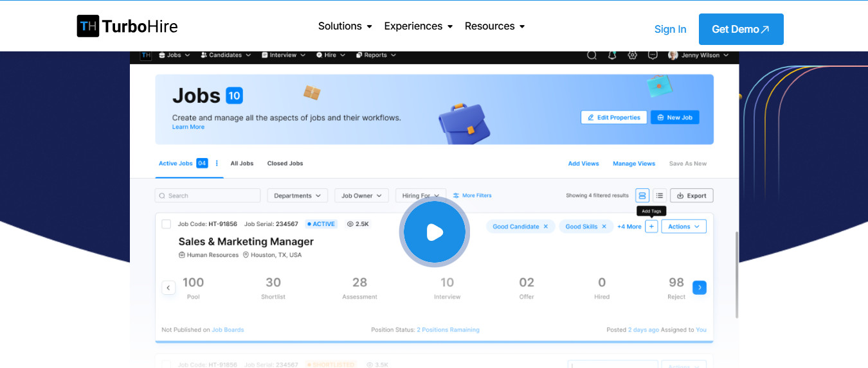
Task: Open the notifications bell icon
Action: coord(612,55)
